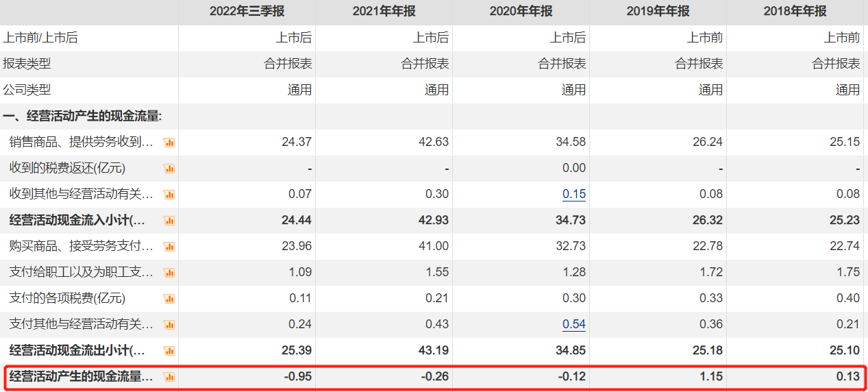Click the -0.95 net cash flow cell
This screenshot has height=392, width=868.
pos(298,376)
